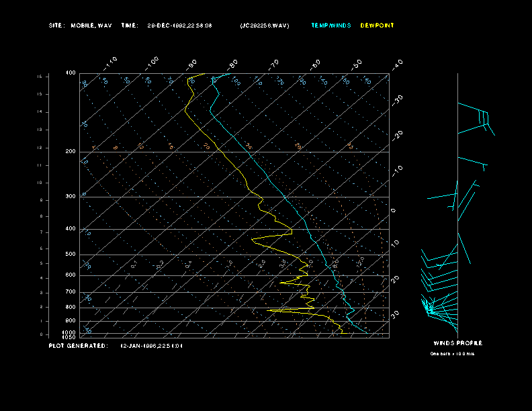
Task: Click the 20 right-side temperature label
Action: 395,279
